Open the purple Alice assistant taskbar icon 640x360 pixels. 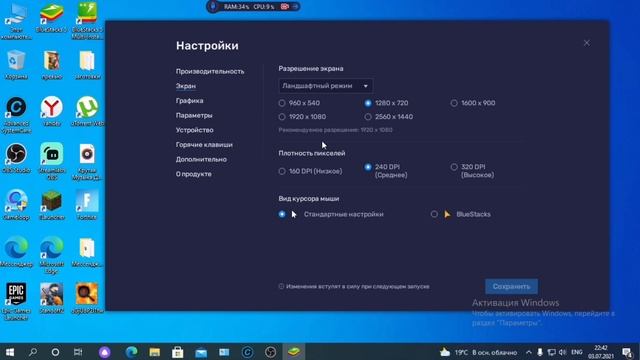(x=104, y=352)
